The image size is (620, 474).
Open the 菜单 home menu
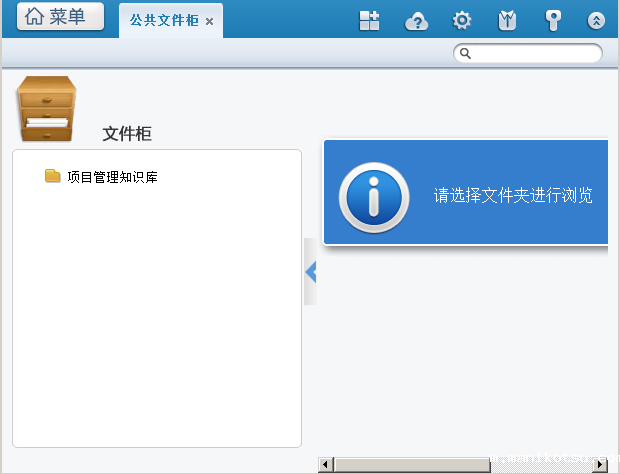pos(60,17)
